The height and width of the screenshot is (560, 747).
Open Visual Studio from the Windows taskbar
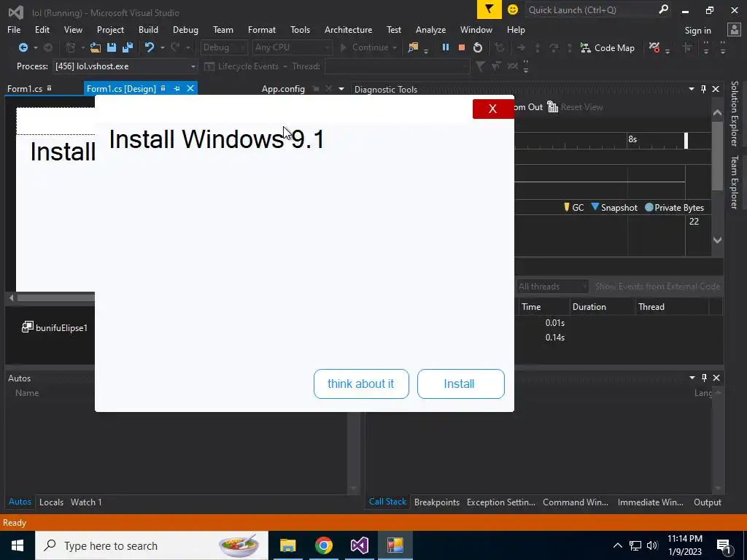click(x=360, y=545)
